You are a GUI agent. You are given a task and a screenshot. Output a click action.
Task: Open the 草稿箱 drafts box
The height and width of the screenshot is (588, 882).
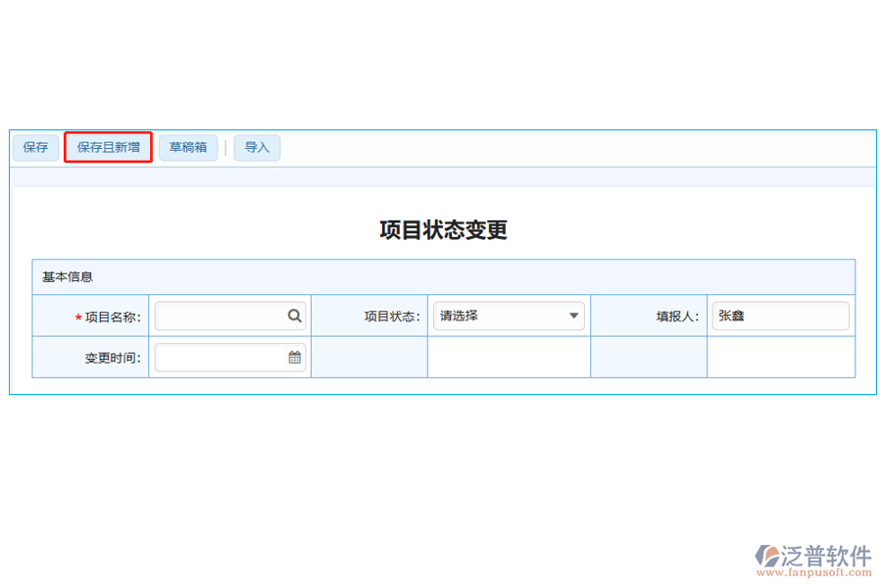(x=187, y=147)
